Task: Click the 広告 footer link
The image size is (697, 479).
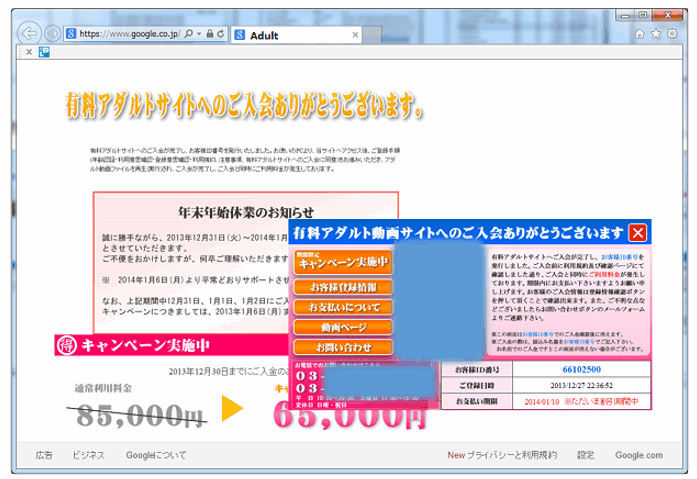Action: tap(44, 455)
